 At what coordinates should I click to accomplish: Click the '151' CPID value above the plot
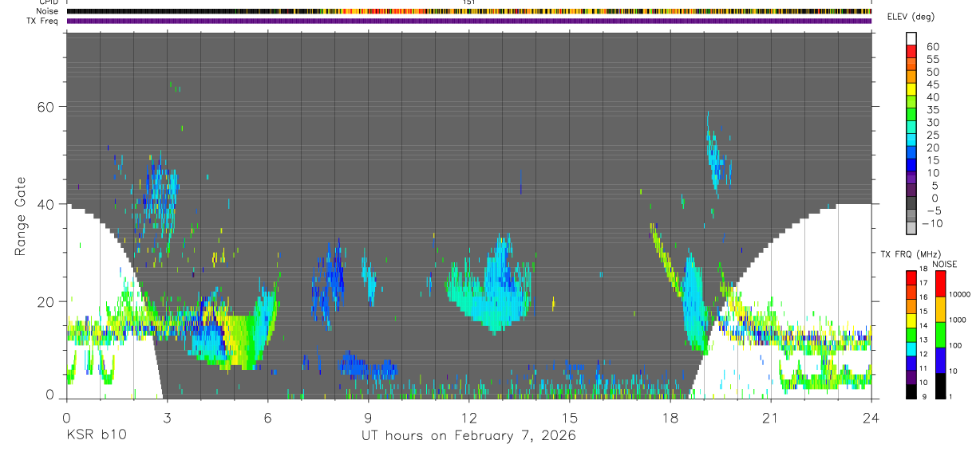tap(468, 3)
